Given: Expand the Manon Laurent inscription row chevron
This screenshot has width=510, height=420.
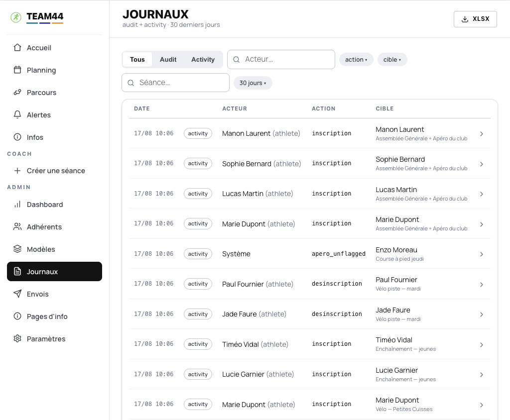Looking at the screenshot, I should 482,134.
